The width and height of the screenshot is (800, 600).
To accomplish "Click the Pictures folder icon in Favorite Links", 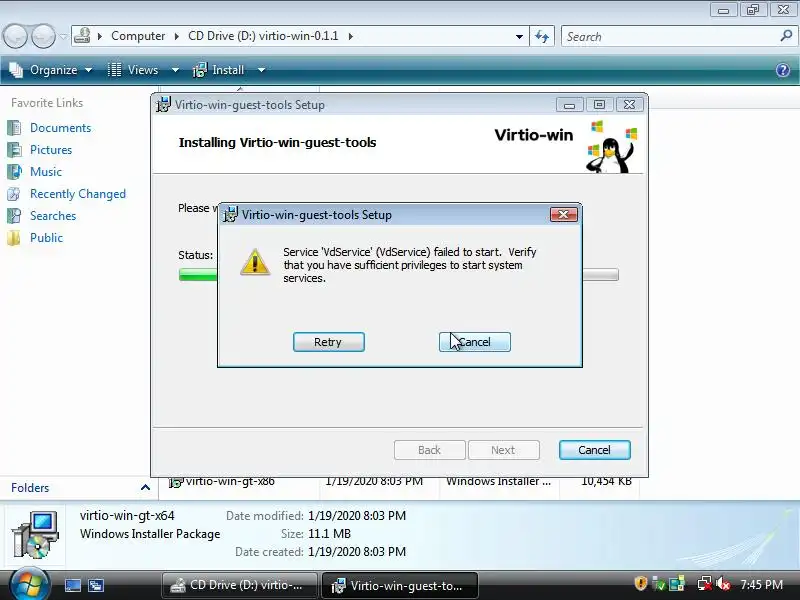I will (x=14, y=149).
